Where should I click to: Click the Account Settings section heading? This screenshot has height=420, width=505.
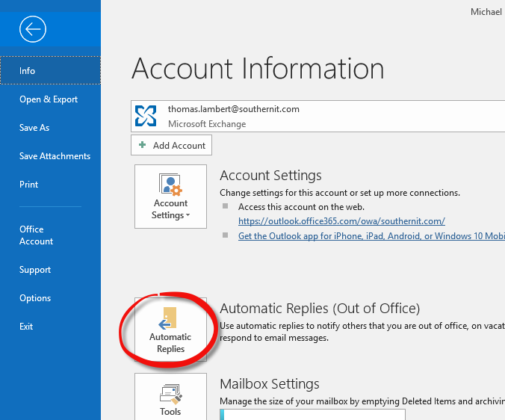pyautogui.click(x=270, y=176)
